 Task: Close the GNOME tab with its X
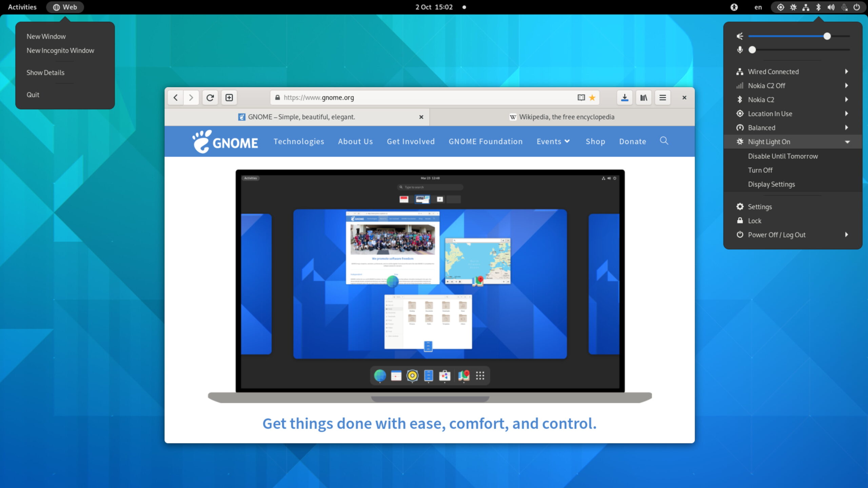421,117
